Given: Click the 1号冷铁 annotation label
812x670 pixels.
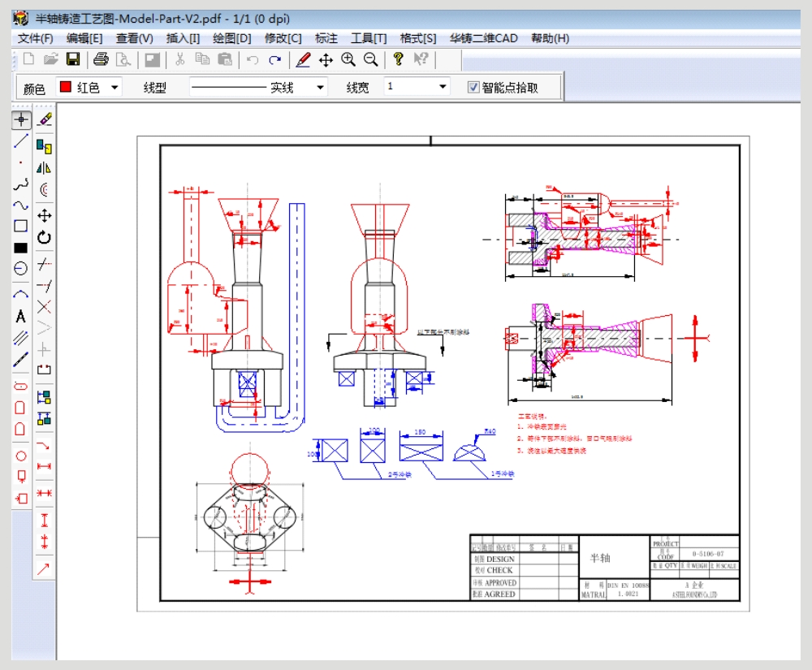Looking at the screenshot, I should click(503, 473).
